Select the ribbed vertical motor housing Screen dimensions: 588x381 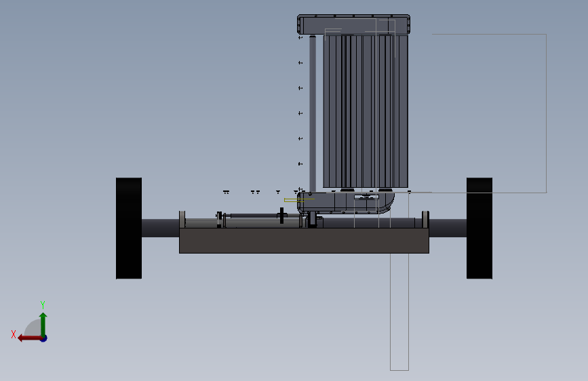tap(366, 111)
